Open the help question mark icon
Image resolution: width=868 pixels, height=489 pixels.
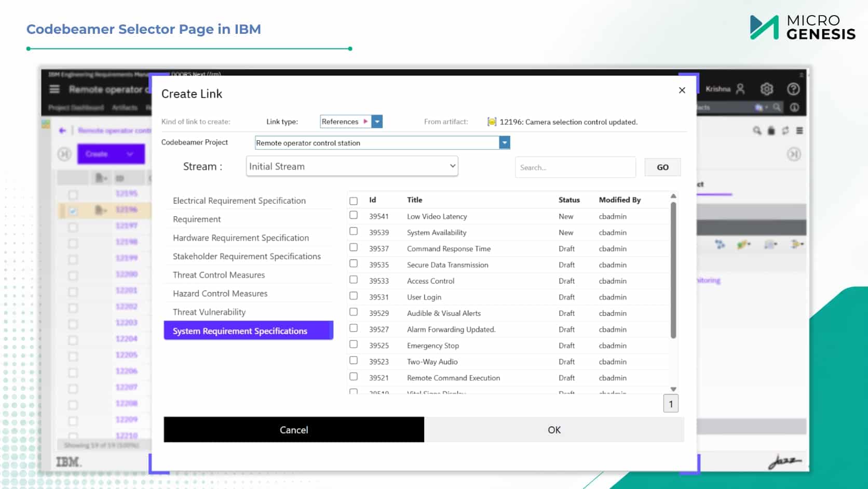coord(793,89)
